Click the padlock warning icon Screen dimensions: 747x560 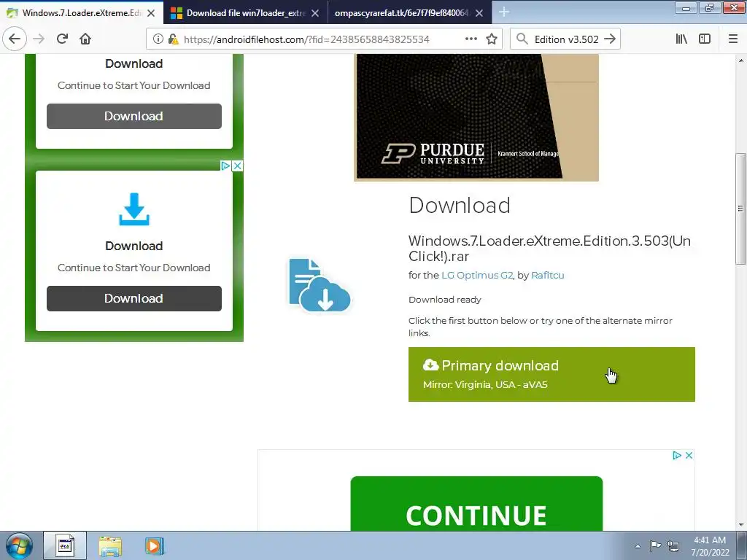pyautogui.click(x=173, y=39)
